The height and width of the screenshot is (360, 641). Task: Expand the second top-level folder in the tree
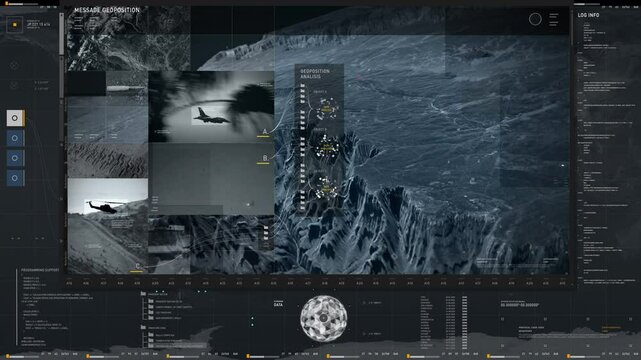pyautogui.click(x=143, y=327)
